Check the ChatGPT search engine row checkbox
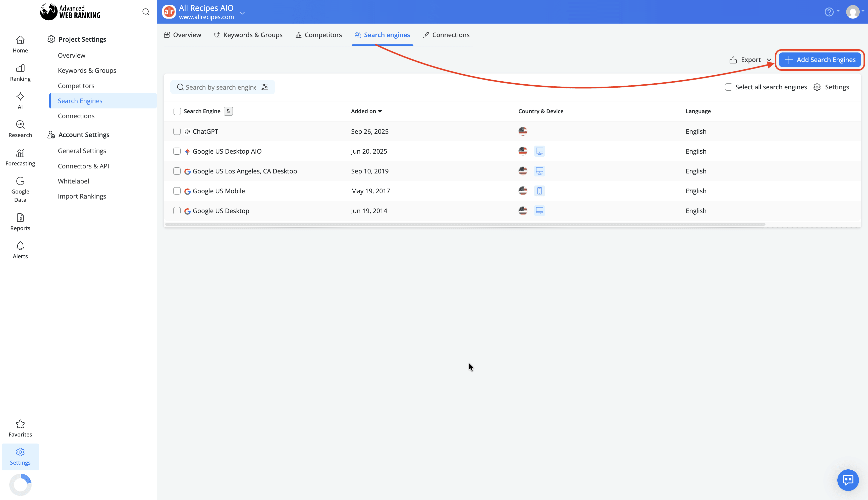868x500 pixels. click(177, 131)
